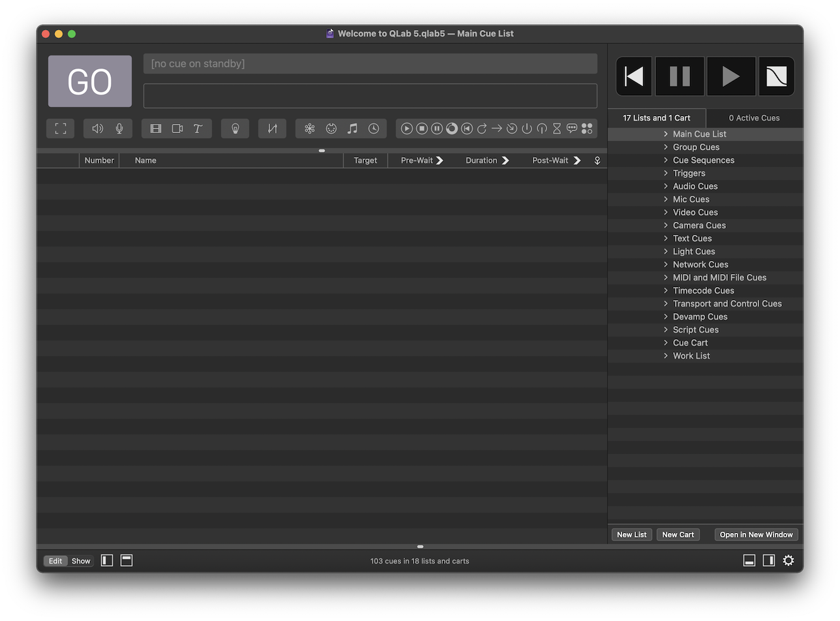
Task: Expand the Light Cues group
Action: tap(665, 251)
